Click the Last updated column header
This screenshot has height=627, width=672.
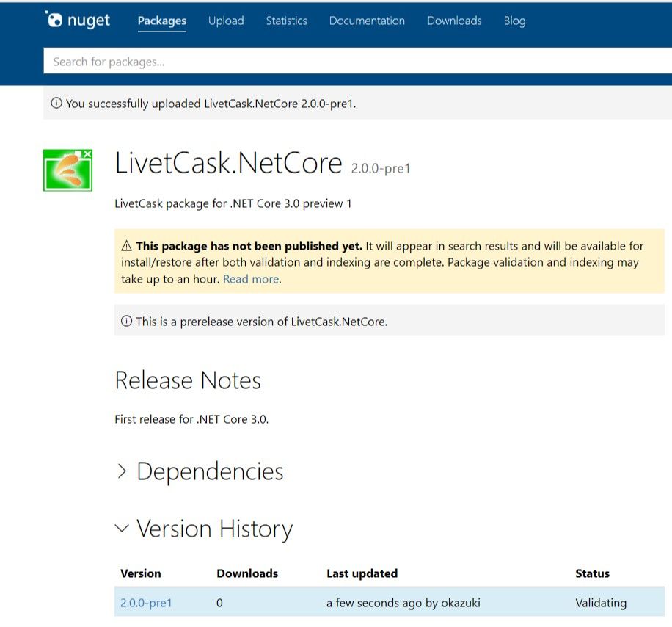(x=362, y=573)
